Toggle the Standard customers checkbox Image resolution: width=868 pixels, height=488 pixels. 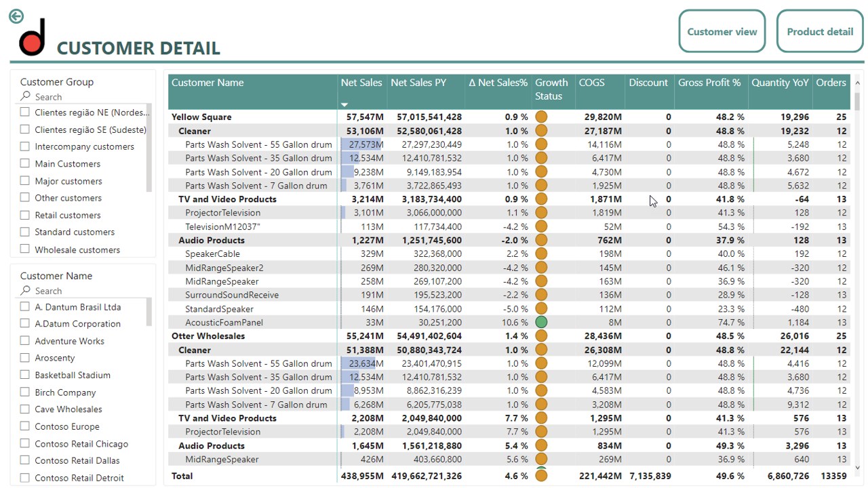[x=25, y=232]
